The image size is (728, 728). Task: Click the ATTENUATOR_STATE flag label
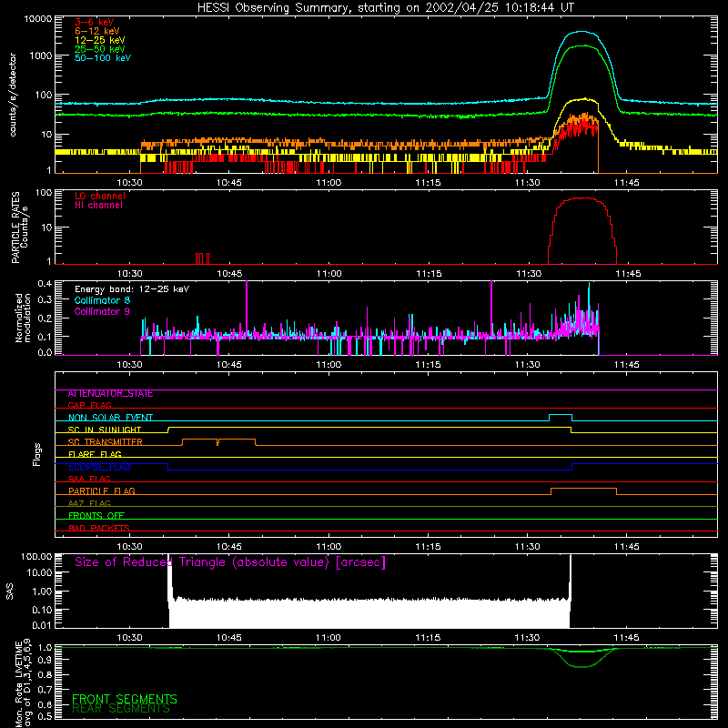pyautogui.click(x=110, y=394)
